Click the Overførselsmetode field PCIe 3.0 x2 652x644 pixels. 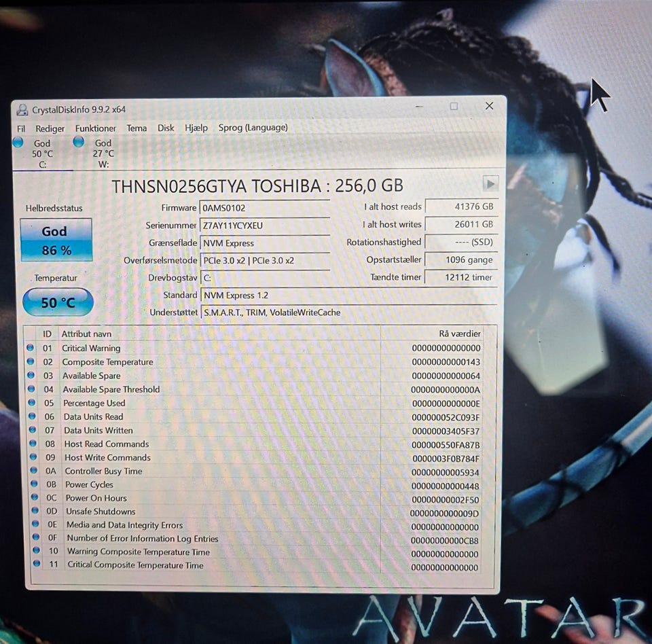tap(265, 260)
